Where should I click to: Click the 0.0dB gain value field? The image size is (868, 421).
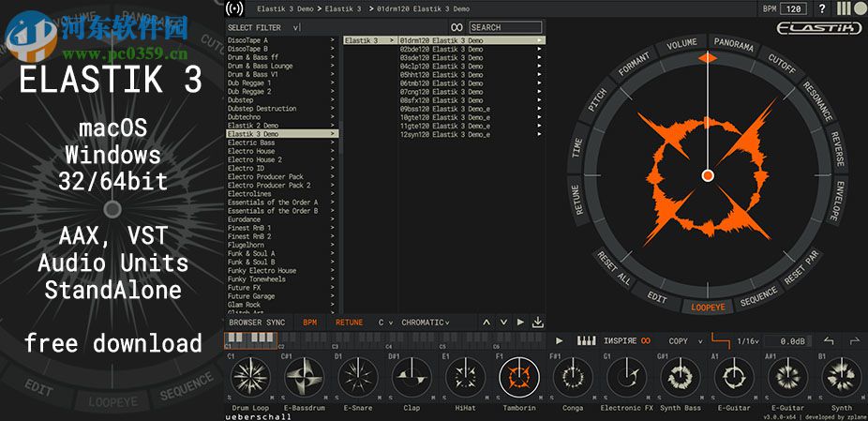[x=788, y=341]
